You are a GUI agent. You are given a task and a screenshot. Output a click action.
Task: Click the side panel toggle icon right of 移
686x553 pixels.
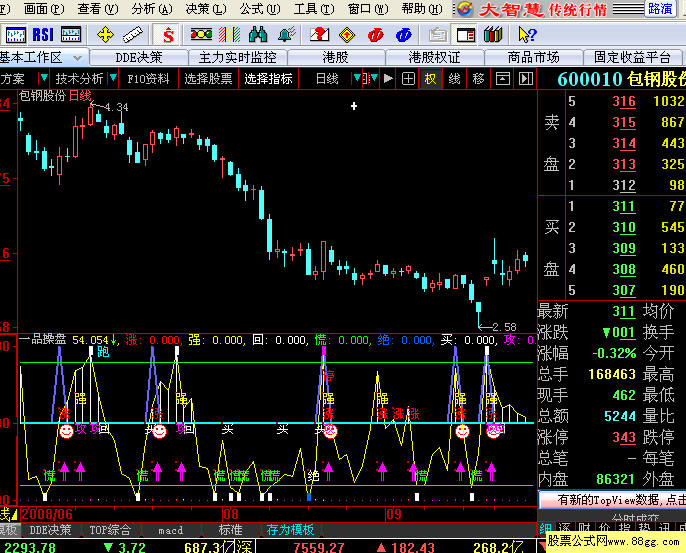525,79
